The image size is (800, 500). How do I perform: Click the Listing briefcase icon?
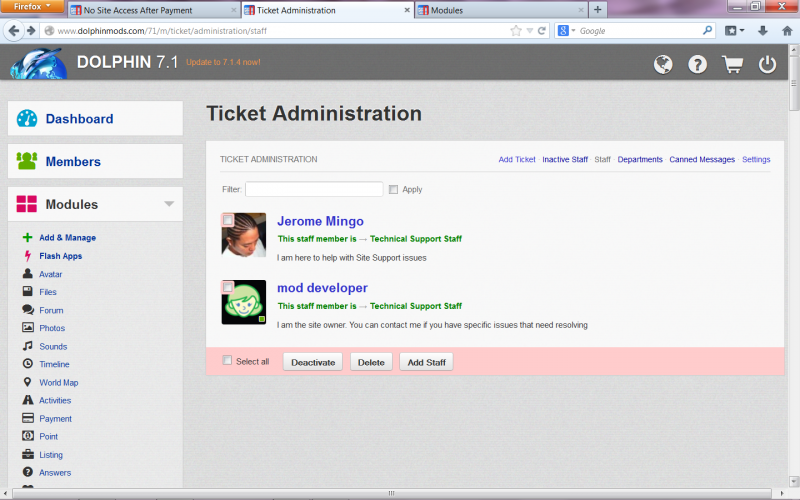point(28,454)
